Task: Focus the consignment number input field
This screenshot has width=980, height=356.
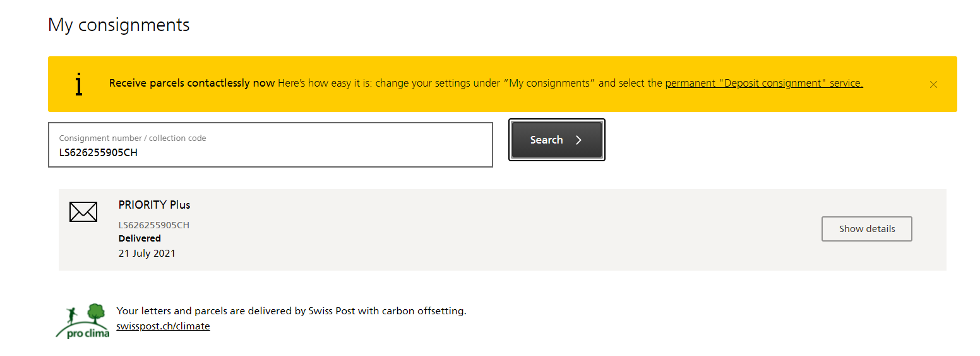Action: click(270, 152)
